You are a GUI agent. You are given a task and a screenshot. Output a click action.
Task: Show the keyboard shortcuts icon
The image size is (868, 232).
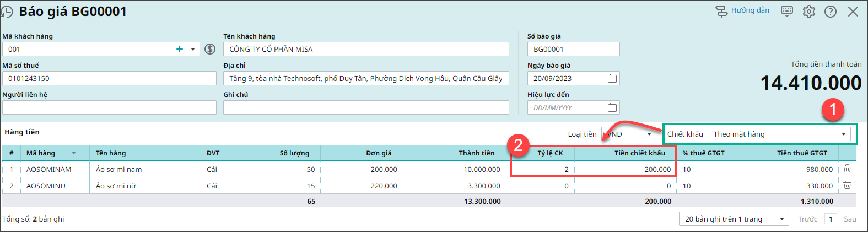[x=787, y=12]
